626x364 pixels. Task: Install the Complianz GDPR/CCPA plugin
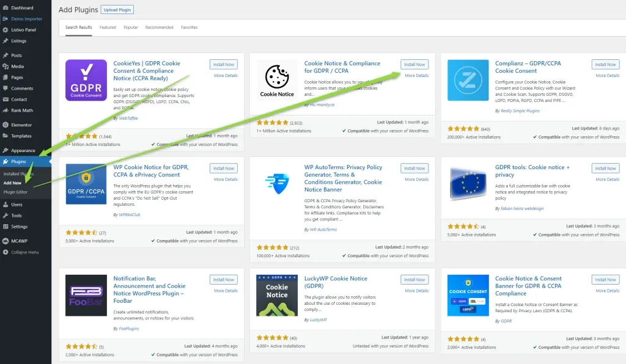coord(605,65)
